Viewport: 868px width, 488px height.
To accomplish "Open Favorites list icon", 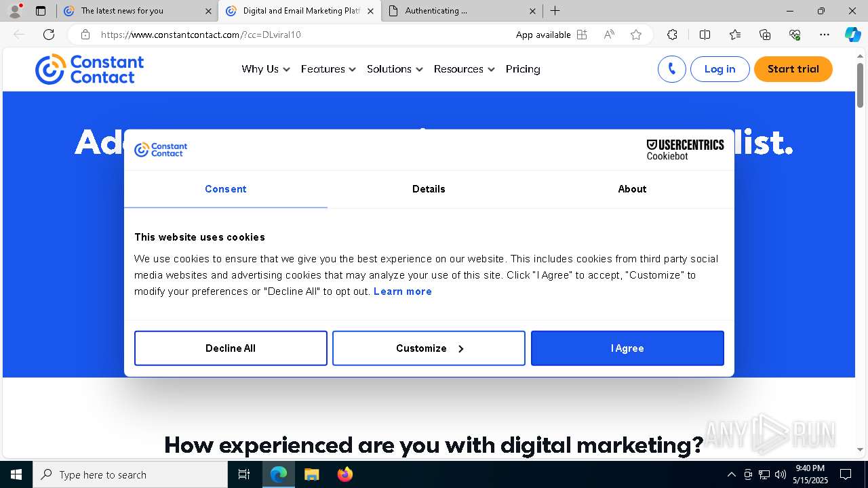I will point(735,35).
